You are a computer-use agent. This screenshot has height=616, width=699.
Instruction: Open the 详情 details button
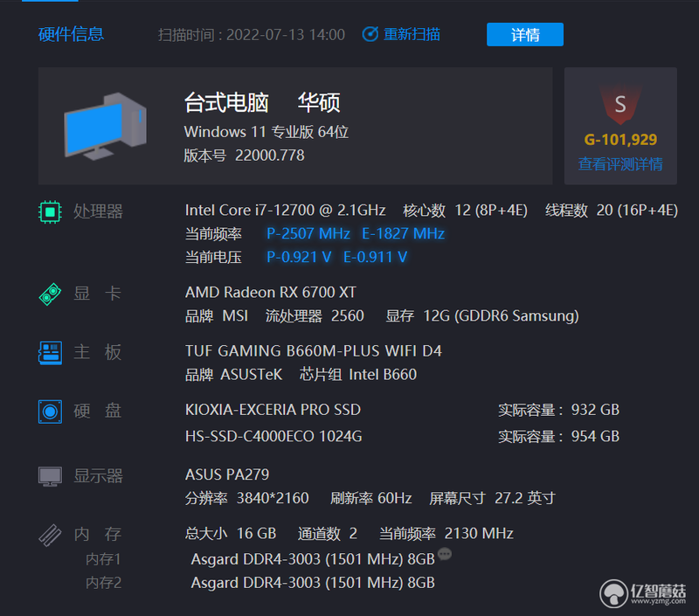click(525, 34)
